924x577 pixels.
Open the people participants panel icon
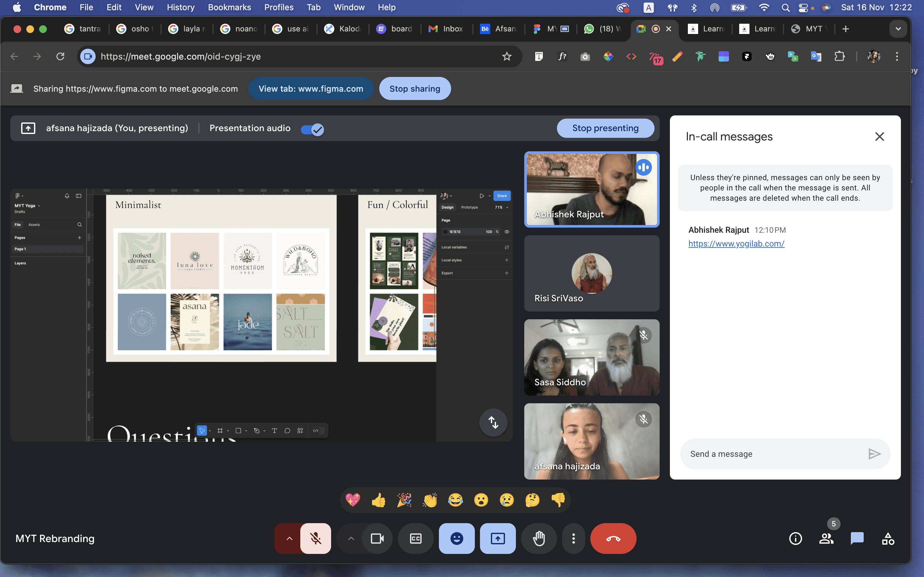click(826, 539)
